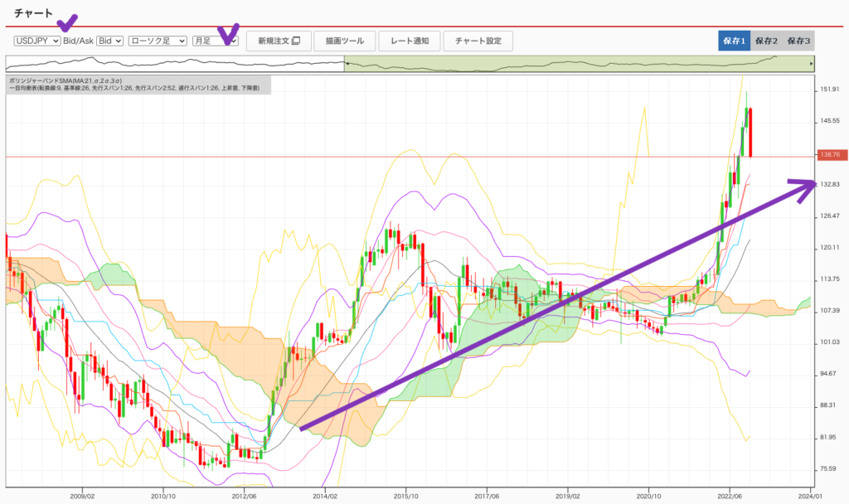Open the Bid price type dropdown
The height and width of the screenshot is (504, 849).
[x=110, y=41]
